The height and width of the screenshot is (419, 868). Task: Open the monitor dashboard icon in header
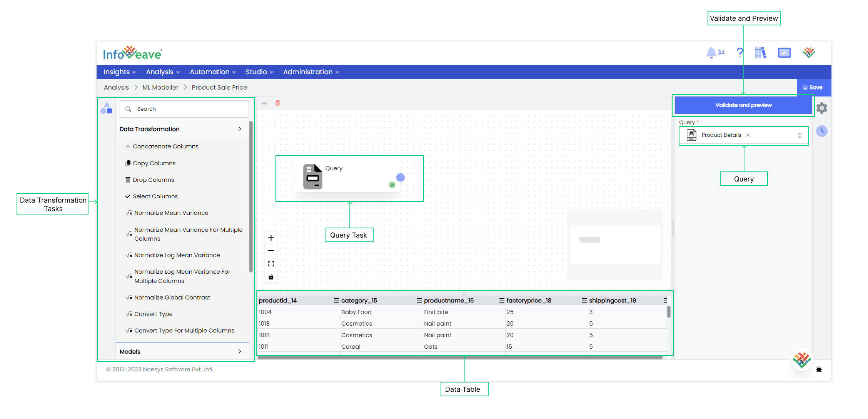pos(784,53)
